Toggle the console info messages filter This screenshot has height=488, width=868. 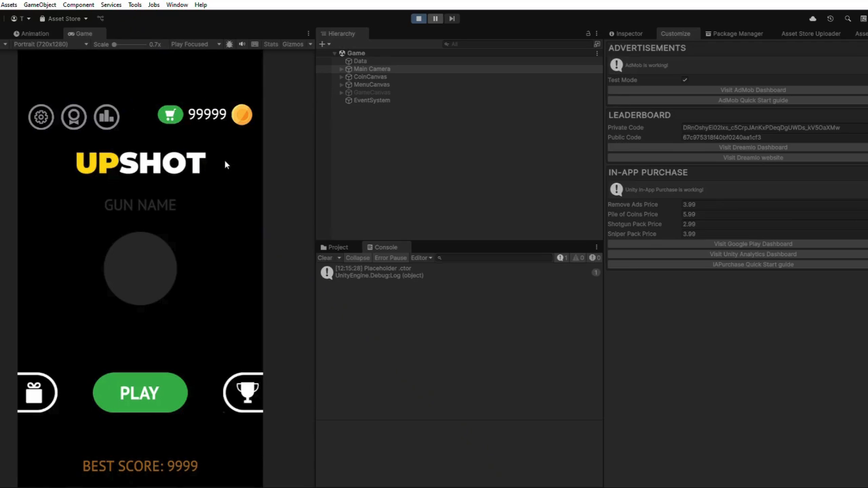coord(562,258)
